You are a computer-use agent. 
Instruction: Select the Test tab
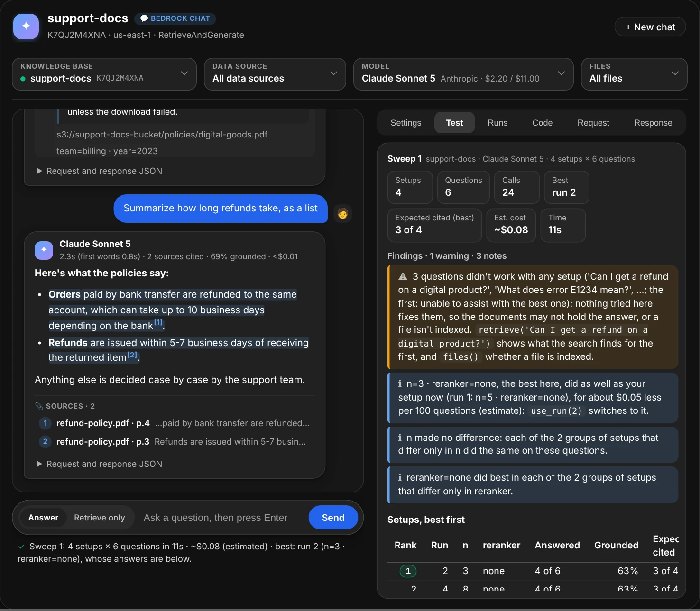coord(454,123)
